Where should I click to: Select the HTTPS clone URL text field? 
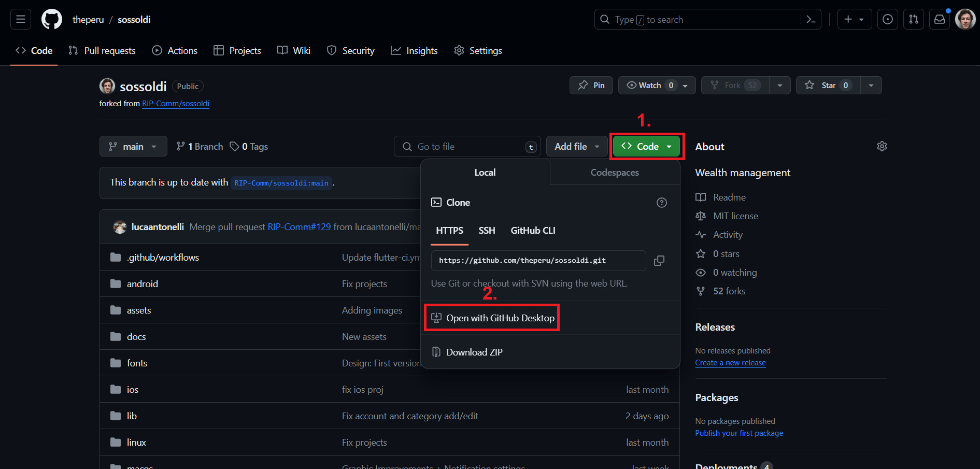point(538,261)
